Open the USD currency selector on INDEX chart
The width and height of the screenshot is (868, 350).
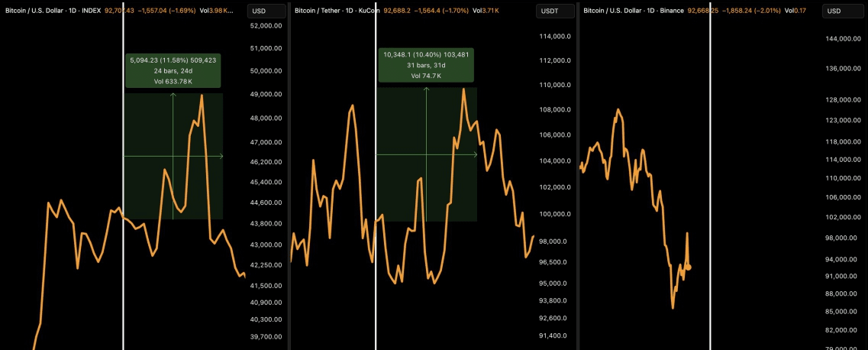tap(267, 11)
